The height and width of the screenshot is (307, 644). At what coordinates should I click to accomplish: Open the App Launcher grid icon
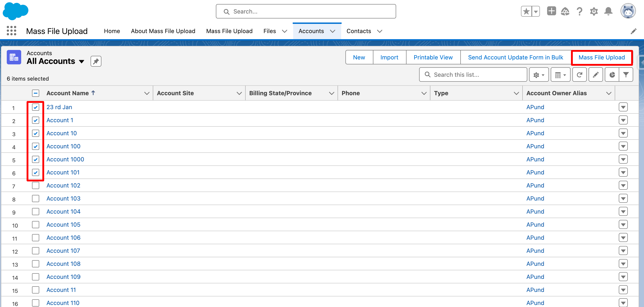click(x=11, y=31)
